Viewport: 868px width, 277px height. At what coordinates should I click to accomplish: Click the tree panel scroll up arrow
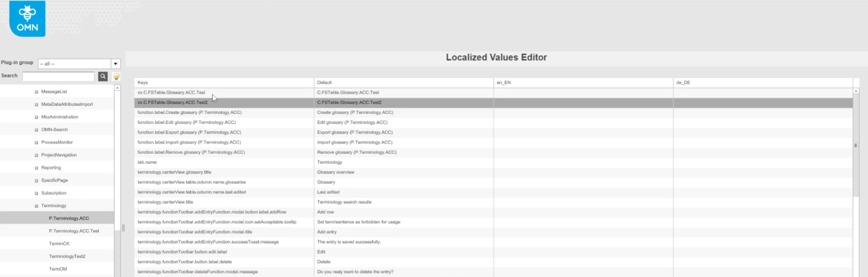[117, 88]
